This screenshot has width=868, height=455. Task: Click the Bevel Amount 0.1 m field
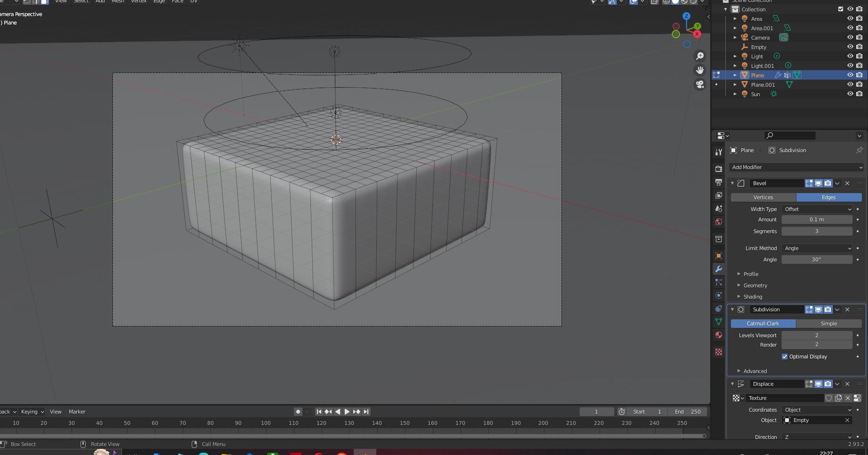coord(817,219)
